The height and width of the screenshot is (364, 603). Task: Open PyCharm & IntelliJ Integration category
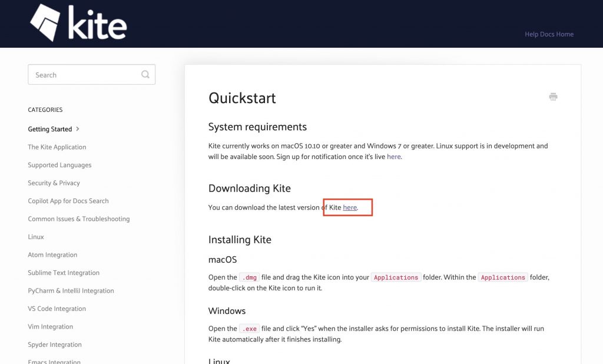click(71, 291)
